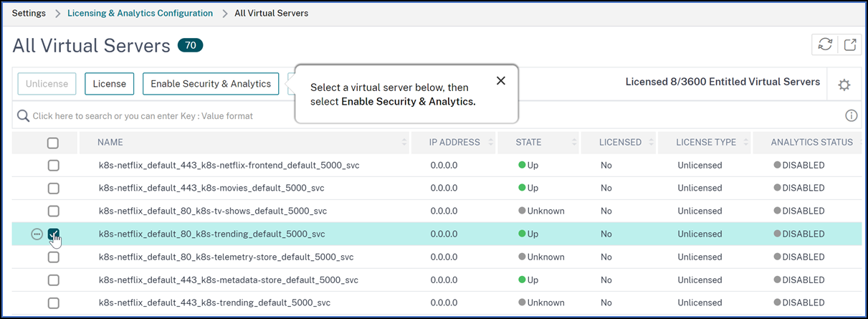Click Enable Security & Analytics button
Image resolution: width=868 pixels, height=319 pixels.
[x=211, y=84]
